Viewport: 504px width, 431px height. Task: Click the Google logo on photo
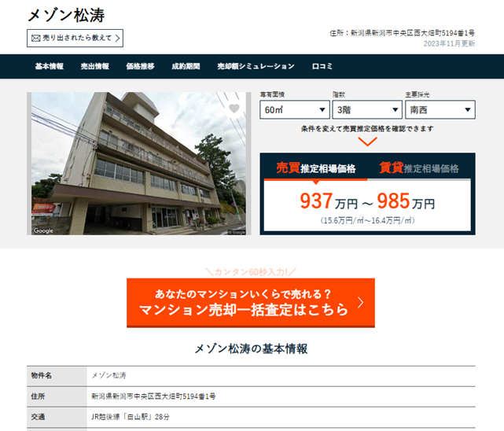pos(43,230)
